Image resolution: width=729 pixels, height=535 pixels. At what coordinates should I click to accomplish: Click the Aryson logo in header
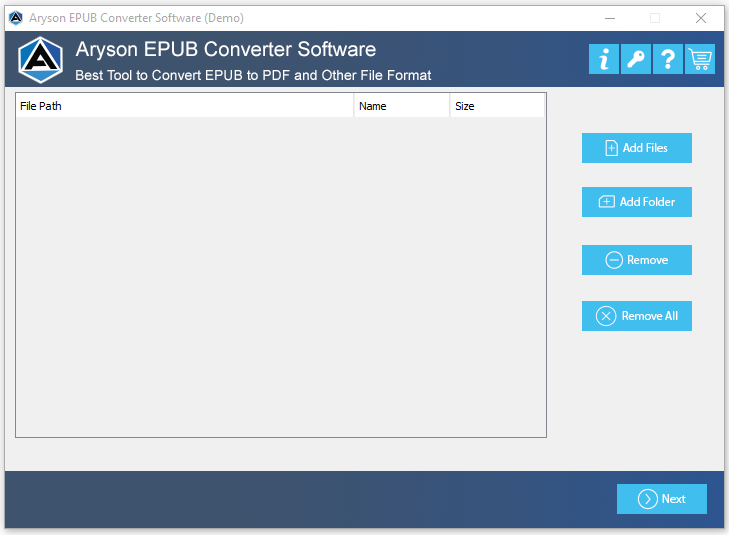click(x=40, y=60)
